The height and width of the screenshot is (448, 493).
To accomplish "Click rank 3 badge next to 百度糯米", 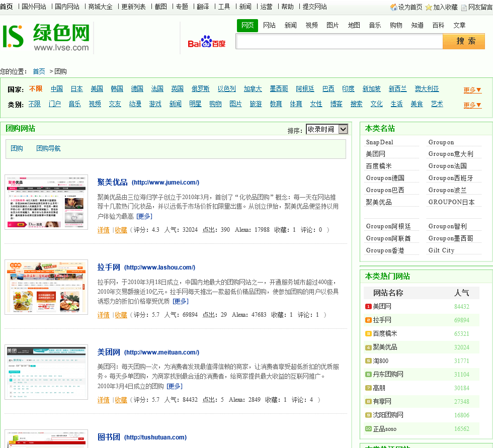I will [x=368, y=334].
